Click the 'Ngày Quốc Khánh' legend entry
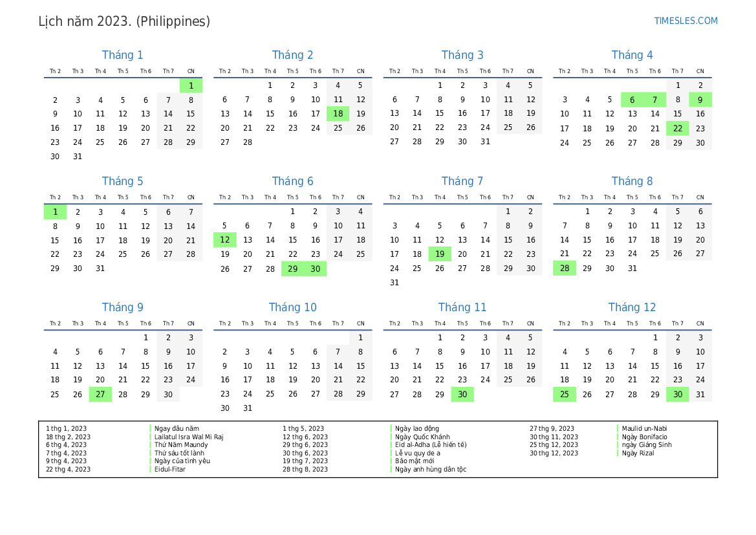The width and height of the screenshot is (756, 535). (x=422, y=437)
